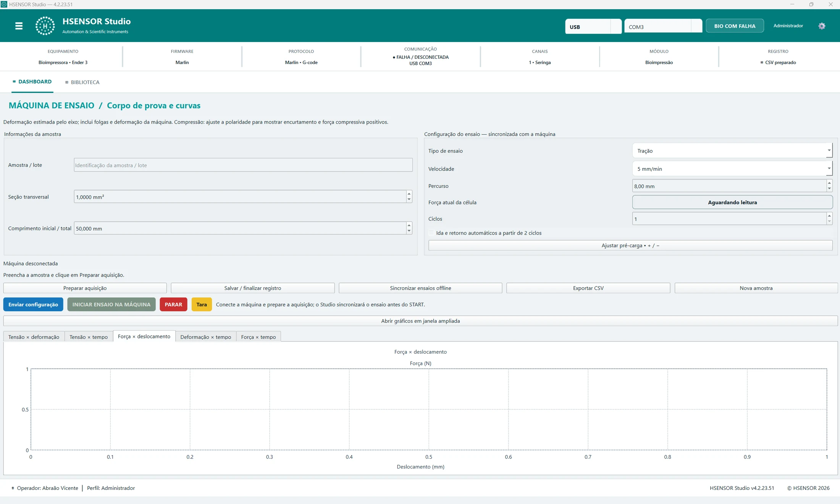Screen dimensions: 840x504
Task: Decrease the Percurso value
Action: [829, 189]
